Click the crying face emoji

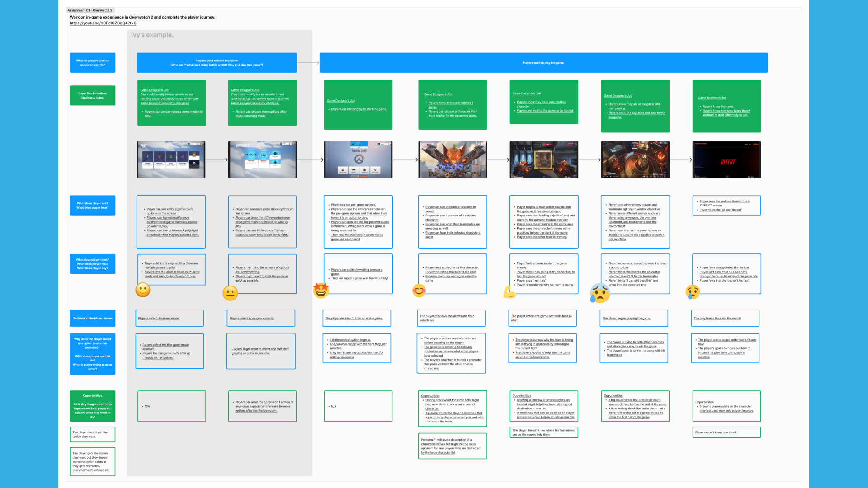pyautogui.click(x=693, y=292)
